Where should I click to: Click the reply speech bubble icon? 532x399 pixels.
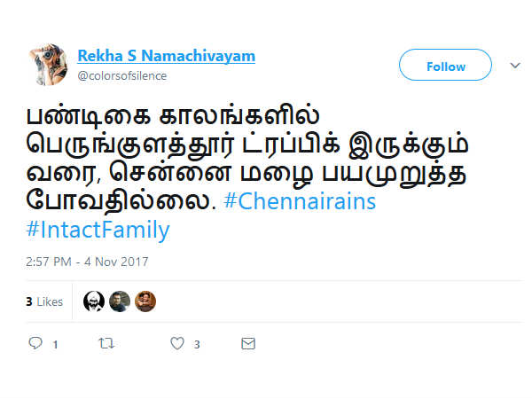point(35,343)
